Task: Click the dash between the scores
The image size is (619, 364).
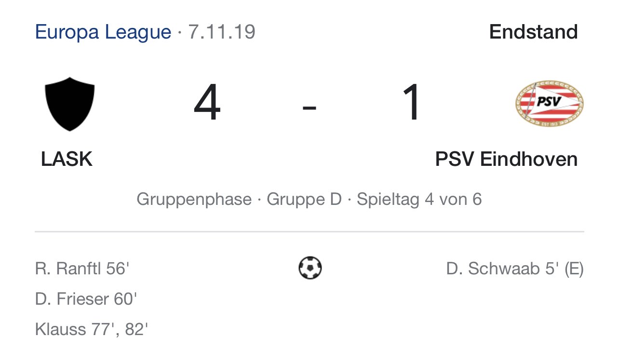Action: click(x=309, y=108)
